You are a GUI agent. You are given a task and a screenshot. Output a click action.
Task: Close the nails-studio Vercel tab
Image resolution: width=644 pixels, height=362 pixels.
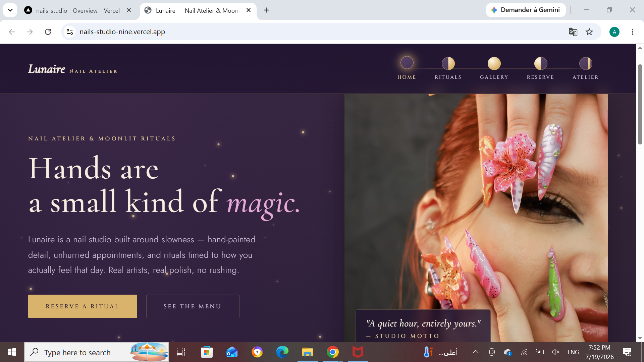coord(129,10)
